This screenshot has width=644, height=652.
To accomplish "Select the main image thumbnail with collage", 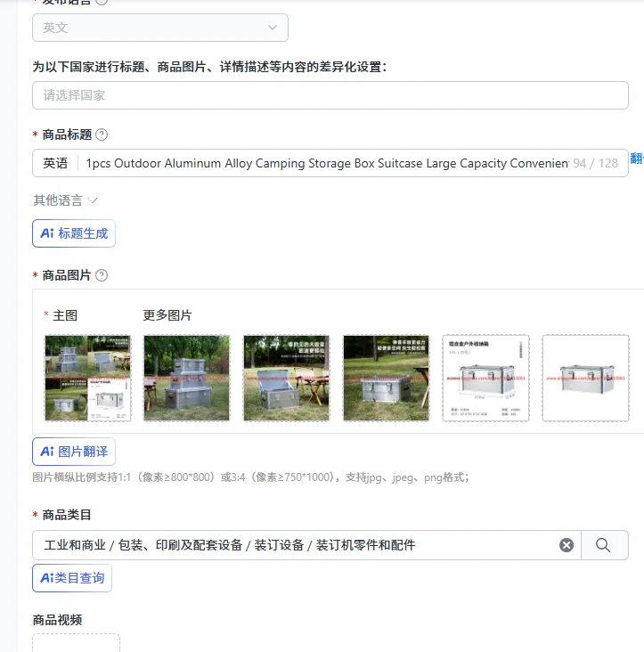I will (x=87, y=378).
